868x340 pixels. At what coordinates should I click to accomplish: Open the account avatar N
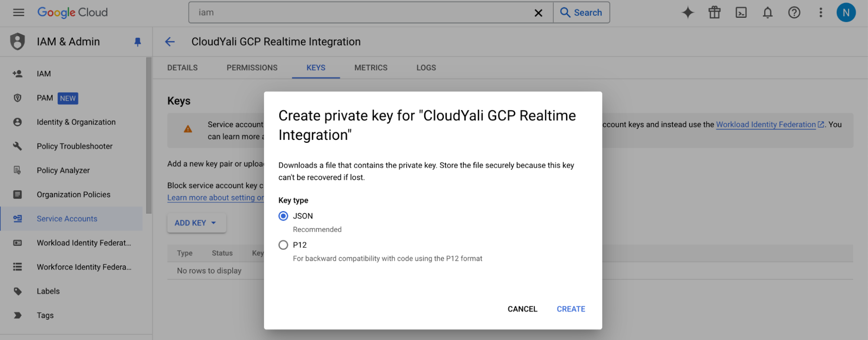846,13
